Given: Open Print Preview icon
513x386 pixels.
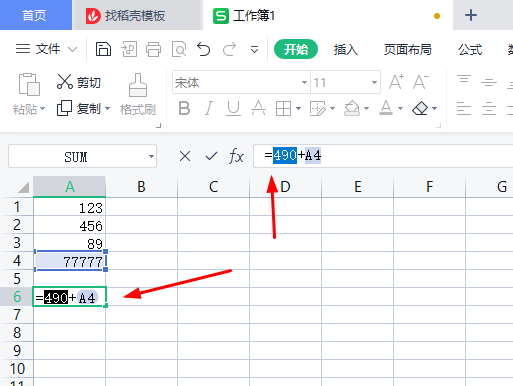Looking at the screenshot, I should 179,49.
